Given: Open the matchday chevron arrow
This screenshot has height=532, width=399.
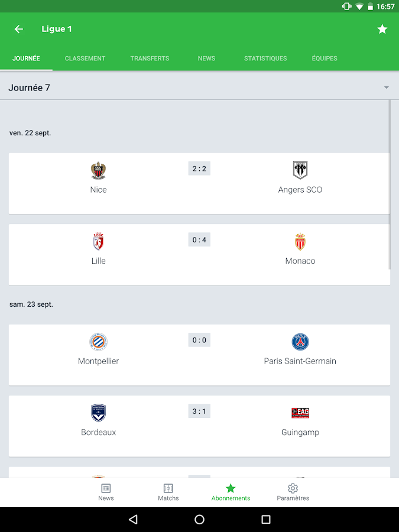Looking at the screenshot, I should (x=387, y=87).
